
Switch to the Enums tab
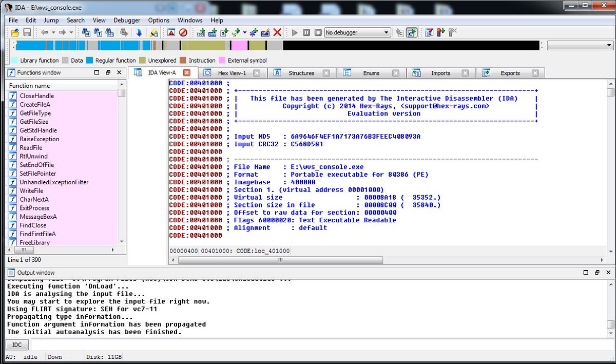coord(371,73)
